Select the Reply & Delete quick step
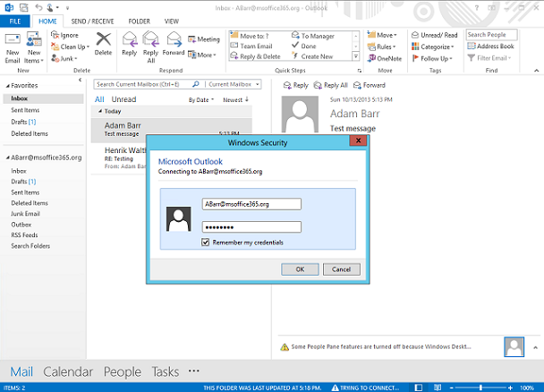544x392 pixels. (x=255, y=56)
